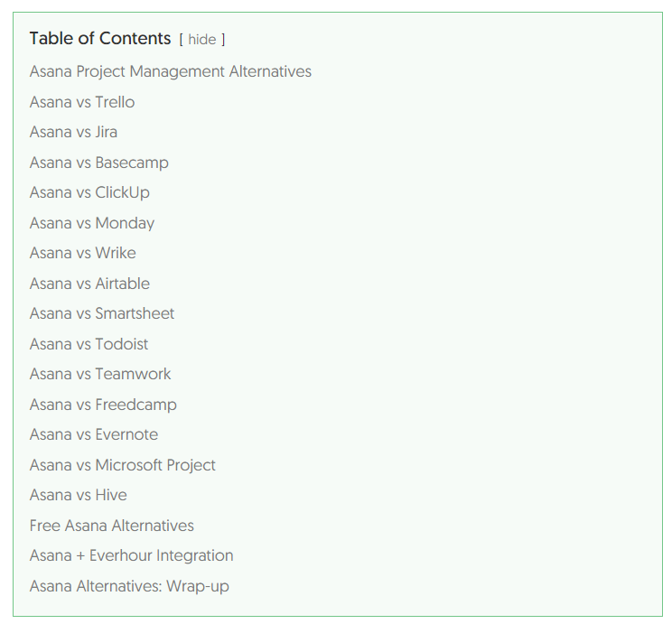Open Asana Project Management Alternatives section
Screen dimensions: 672x624
point(171,71)
